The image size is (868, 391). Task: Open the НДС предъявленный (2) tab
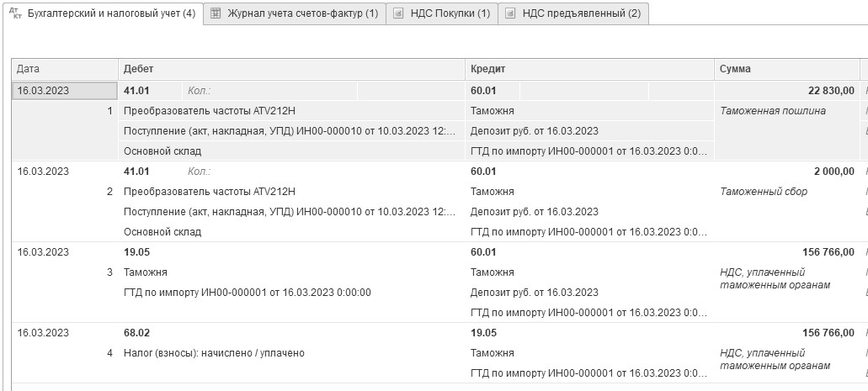point(581,13)
